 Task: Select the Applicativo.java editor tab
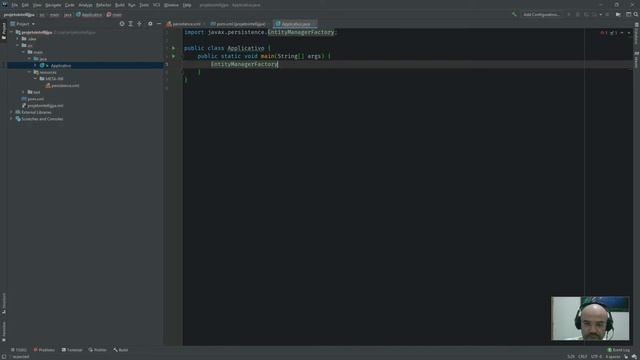pos(296,24)
